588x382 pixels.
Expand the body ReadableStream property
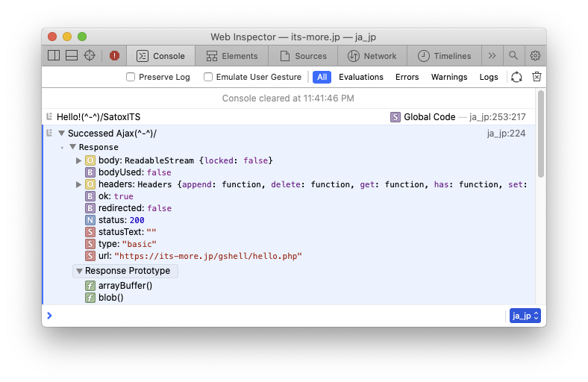pyautogui.click(x=79, y=160)
